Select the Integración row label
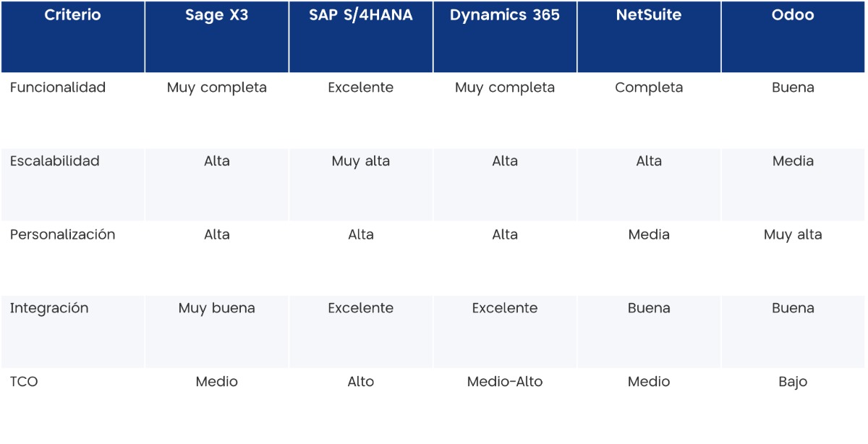Viewport: 868px width, 444px height. tap(49, 308)
